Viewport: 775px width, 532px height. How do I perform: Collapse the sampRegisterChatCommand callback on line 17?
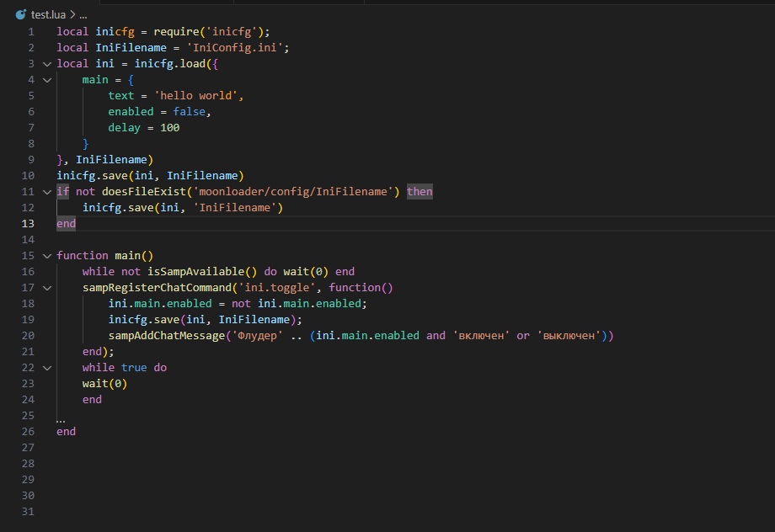[46, 288]
